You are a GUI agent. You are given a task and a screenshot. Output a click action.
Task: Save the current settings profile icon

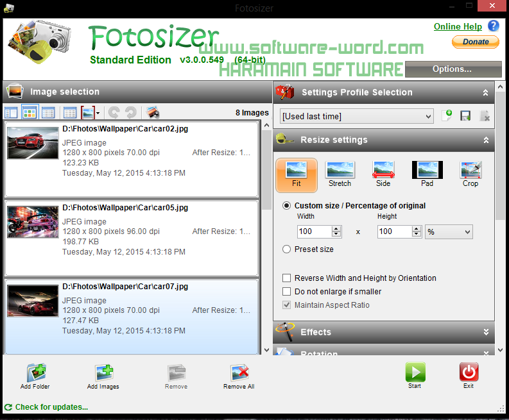tap(465, 116)
